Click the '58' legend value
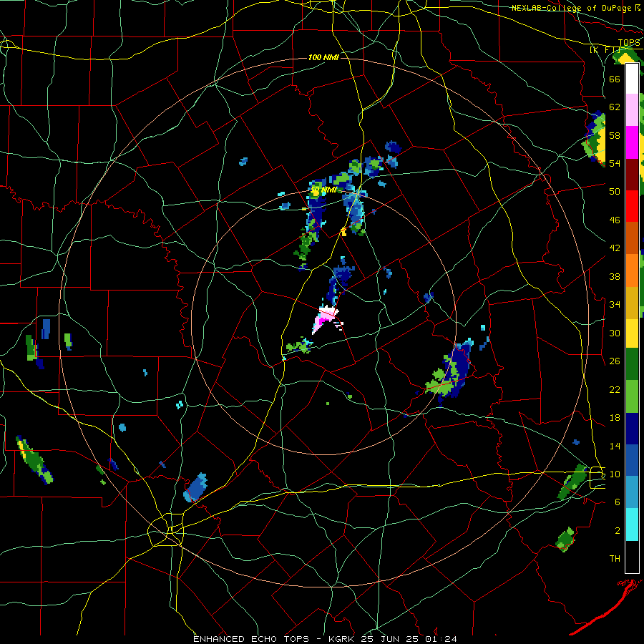This screenshot has height=644, width=644. 615,135
